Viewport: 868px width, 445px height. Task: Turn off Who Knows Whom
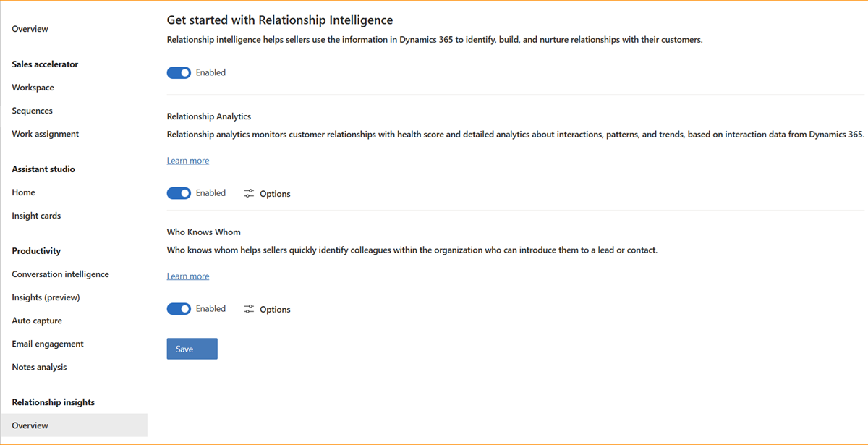(179, 308)
